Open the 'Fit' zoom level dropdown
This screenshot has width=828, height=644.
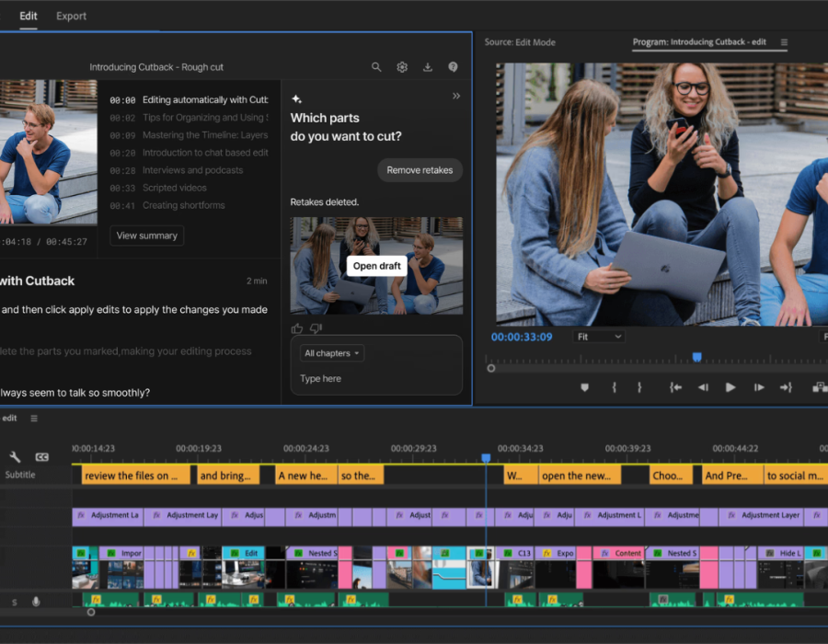pos(599,338)
